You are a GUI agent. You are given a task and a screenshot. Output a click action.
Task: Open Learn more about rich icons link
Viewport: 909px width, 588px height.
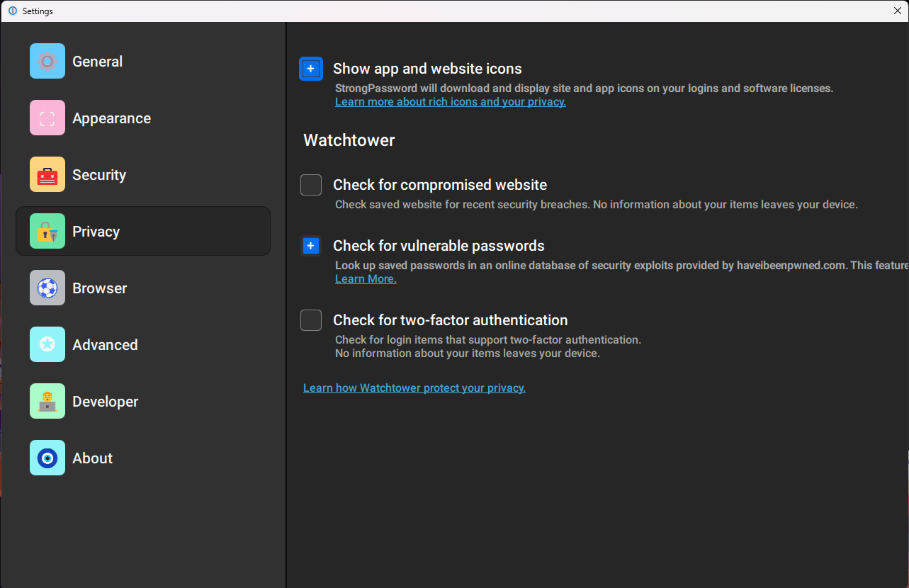(451, 102)
